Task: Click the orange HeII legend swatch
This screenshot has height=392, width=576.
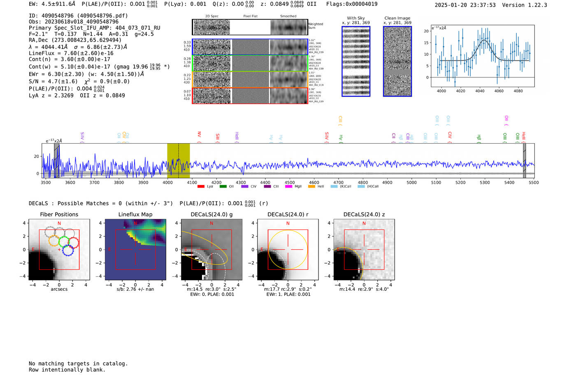Action: coord(311,186)
